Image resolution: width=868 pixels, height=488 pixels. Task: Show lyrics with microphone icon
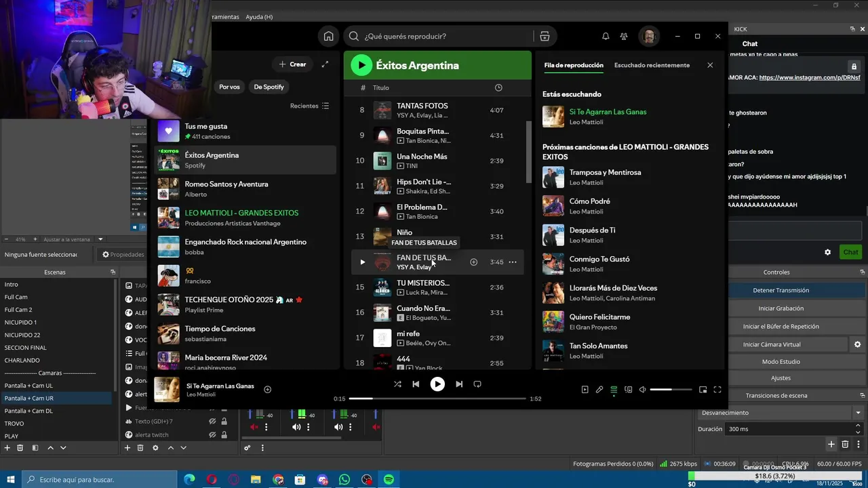[599, 389]
